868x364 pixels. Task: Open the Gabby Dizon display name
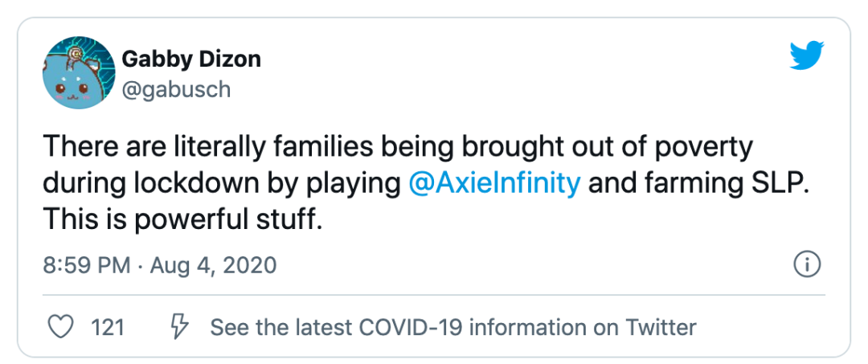coord(190,59)
